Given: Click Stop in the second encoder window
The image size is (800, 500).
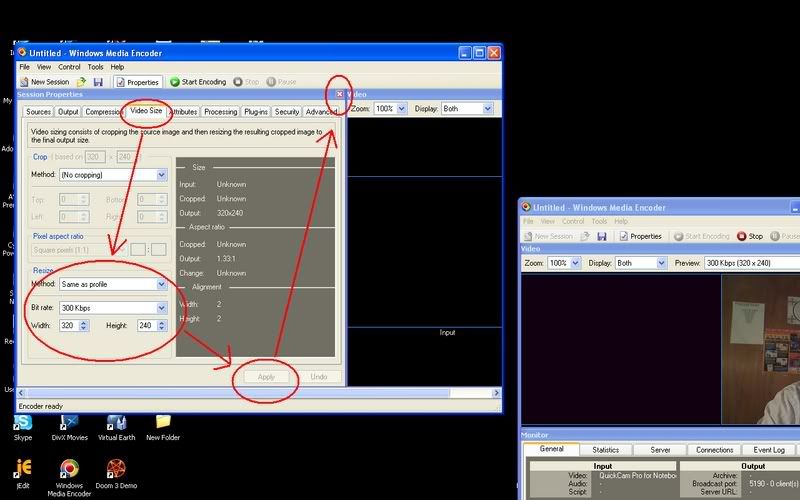Looking at the screenshot, I should pyautogui.click(x=750, y=236).
